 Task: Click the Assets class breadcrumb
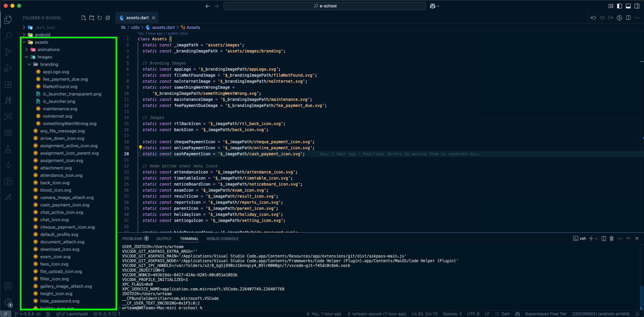tap(190, 28)
